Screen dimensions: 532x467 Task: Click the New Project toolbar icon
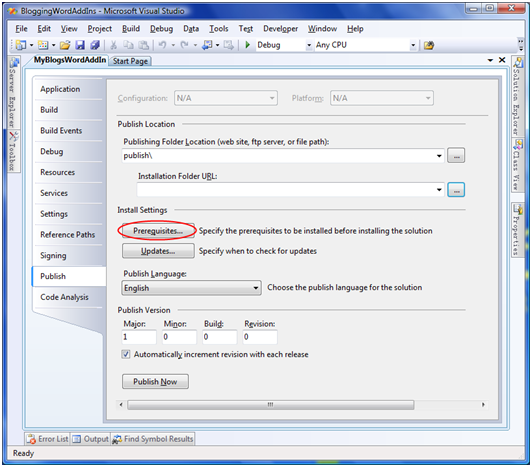click(x=21, y=45)
